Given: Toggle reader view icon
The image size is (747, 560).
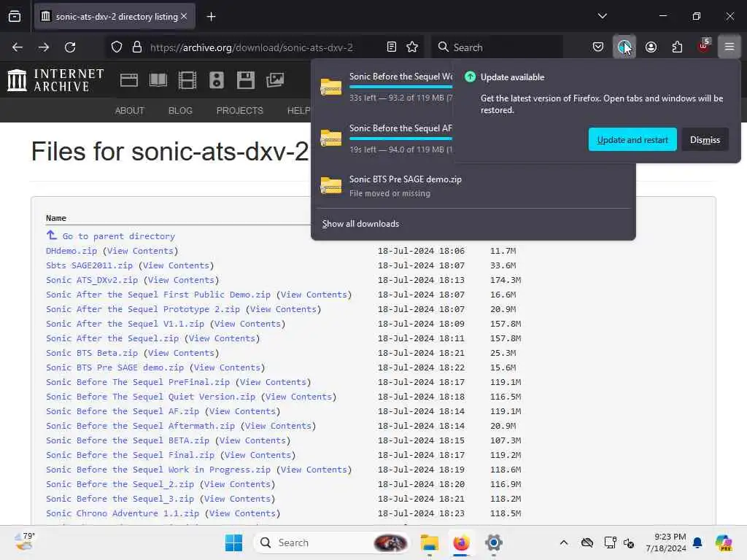Looking at the screenshot, I should (392, 47).
